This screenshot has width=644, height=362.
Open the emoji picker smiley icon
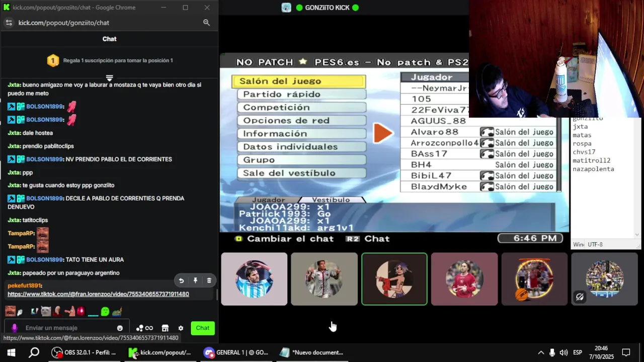coord(120,328)
